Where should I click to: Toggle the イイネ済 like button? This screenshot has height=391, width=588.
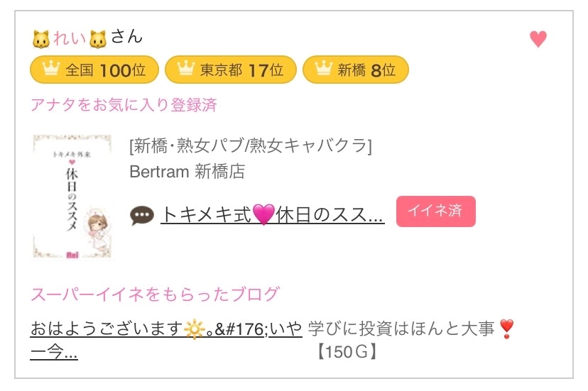point(435,211)
